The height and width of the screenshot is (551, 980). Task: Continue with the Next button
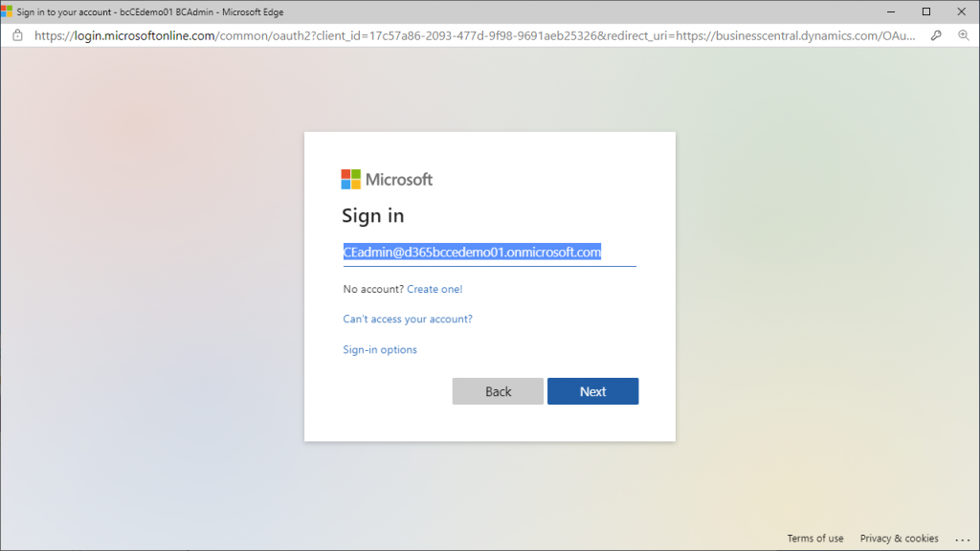(593, 391)
